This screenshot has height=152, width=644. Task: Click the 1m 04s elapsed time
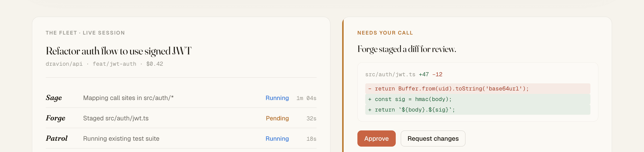pyautogui.click(x=306, y=98)
